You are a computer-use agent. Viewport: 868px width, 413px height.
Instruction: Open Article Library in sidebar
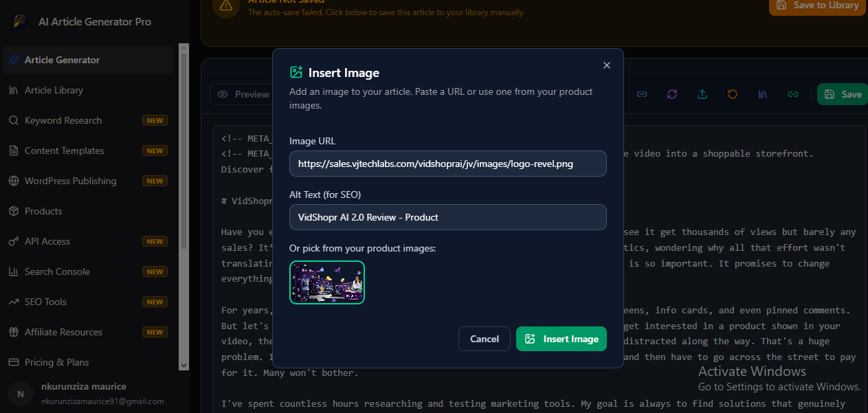(x=88, y=90)
